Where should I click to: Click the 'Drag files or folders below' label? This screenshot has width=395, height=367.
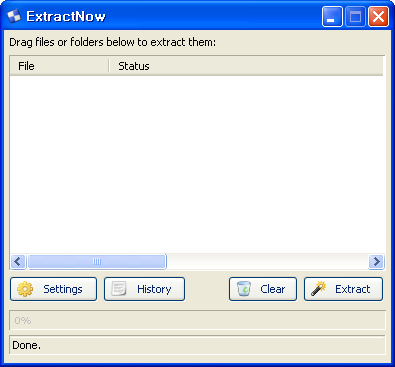112,42
